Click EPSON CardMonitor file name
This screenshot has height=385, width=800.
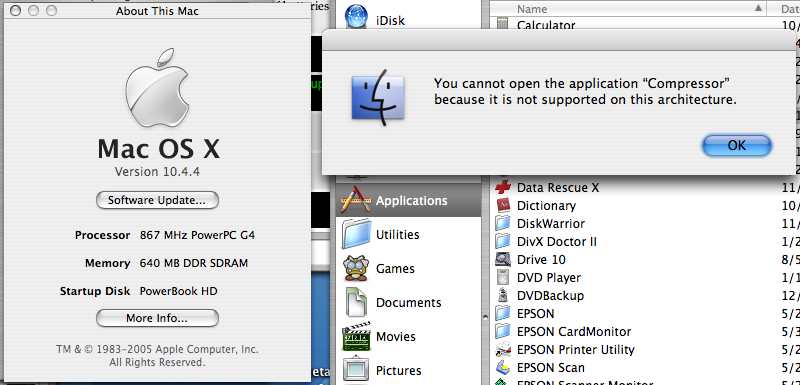(x=574, y=332)
